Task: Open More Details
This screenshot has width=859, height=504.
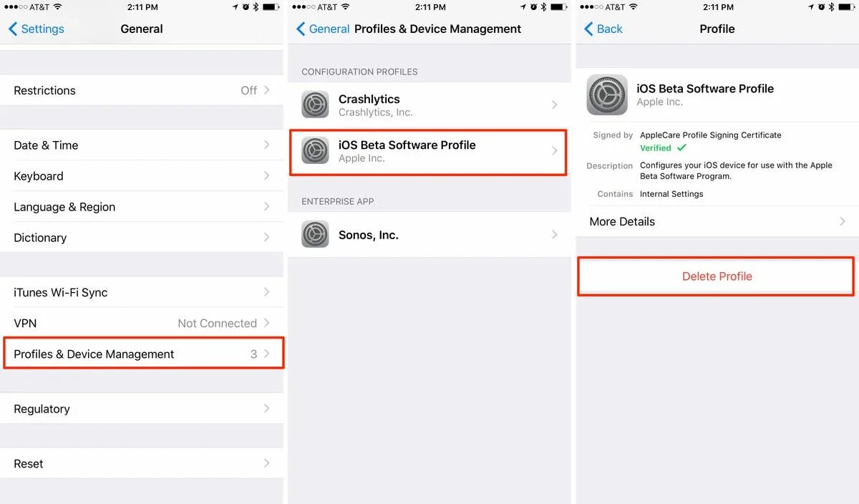Action: (717, 221)
